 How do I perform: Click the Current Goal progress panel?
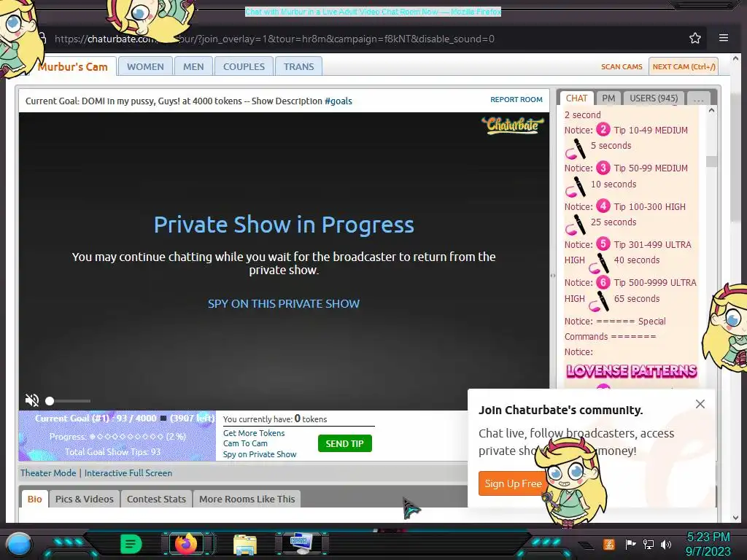117,436
